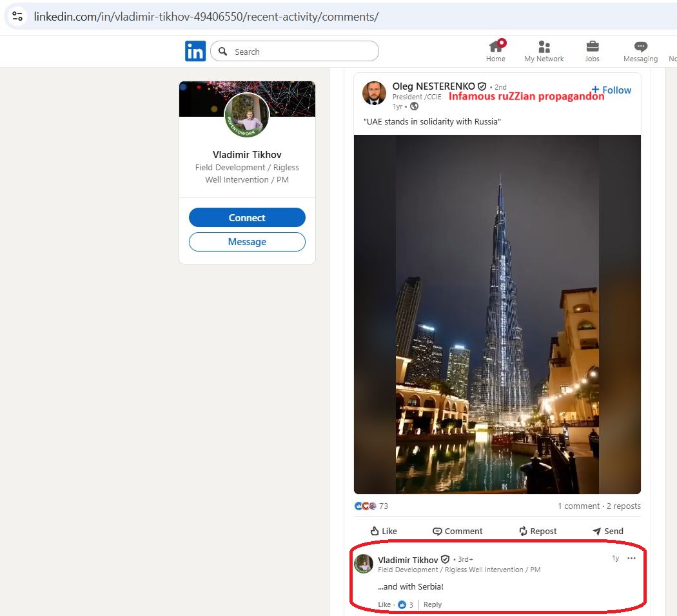Viewport: 677px width, 616px height.
Task: Click the verified badge next to Oleg NESTERENKO
Action: click(x=482, y=86)
